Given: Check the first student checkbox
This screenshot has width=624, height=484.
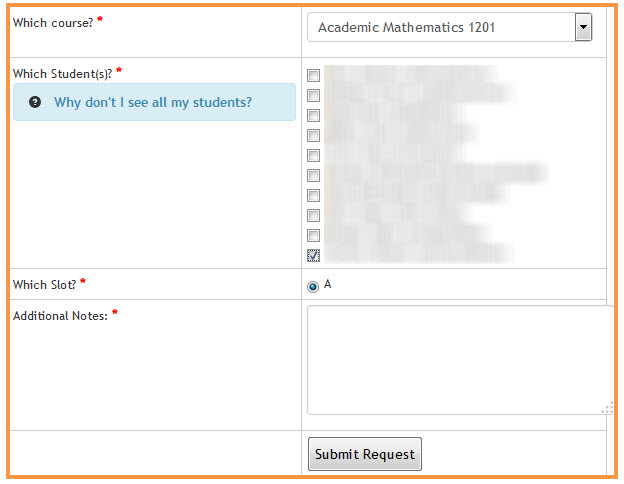Looking at the screenshot, I should [x=314, y=75].
